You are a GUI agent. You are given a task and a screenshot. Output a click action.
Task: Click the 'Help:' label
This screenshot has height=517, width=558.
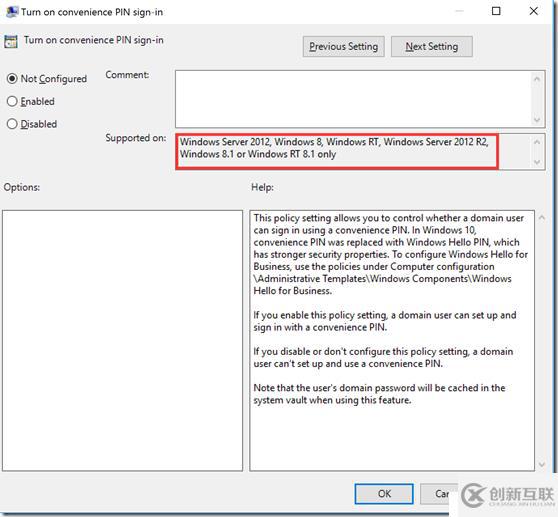click(x=262, y=187)
